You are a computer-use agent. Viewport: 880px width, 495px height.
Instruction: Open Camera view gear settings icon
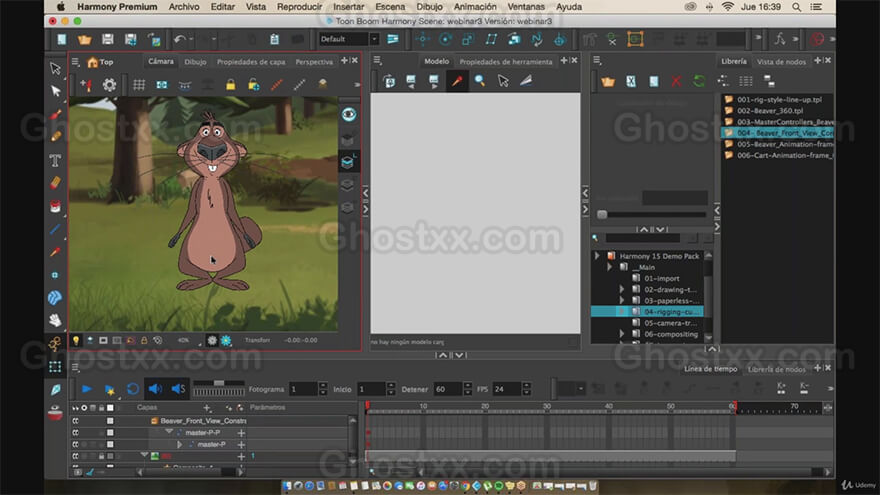coord(109,85)
